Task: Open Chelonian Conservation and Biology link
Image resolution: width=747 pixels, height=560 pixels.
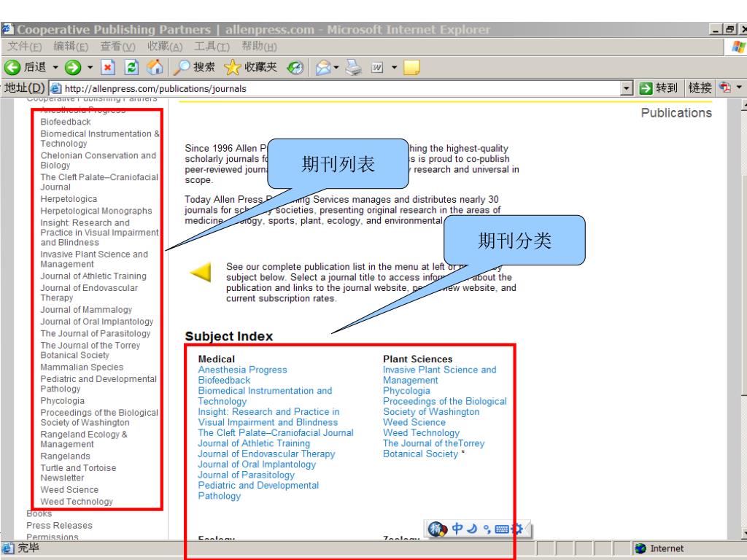Action: click(98, 160)
